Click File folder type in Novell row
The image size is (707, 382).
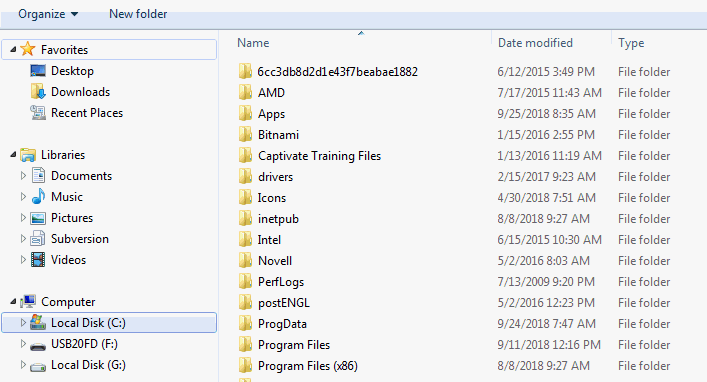click(x=644, y=261)
